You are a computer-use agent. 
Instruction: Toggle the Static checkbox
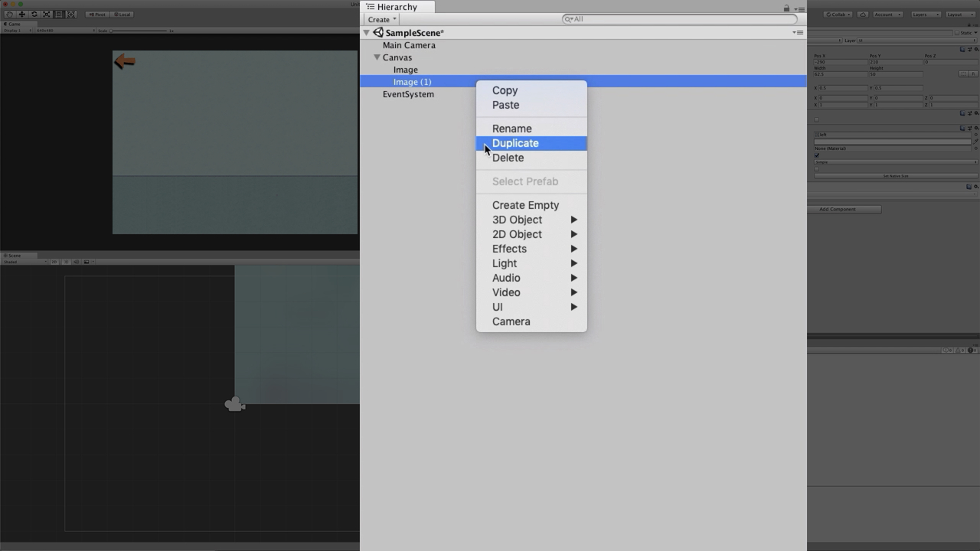957,33
